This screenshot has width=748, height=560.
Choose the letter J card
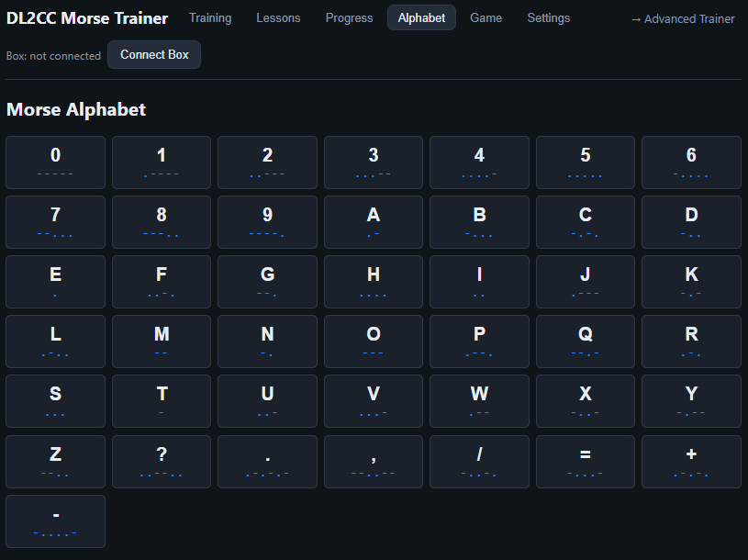(x=586, y=282)
